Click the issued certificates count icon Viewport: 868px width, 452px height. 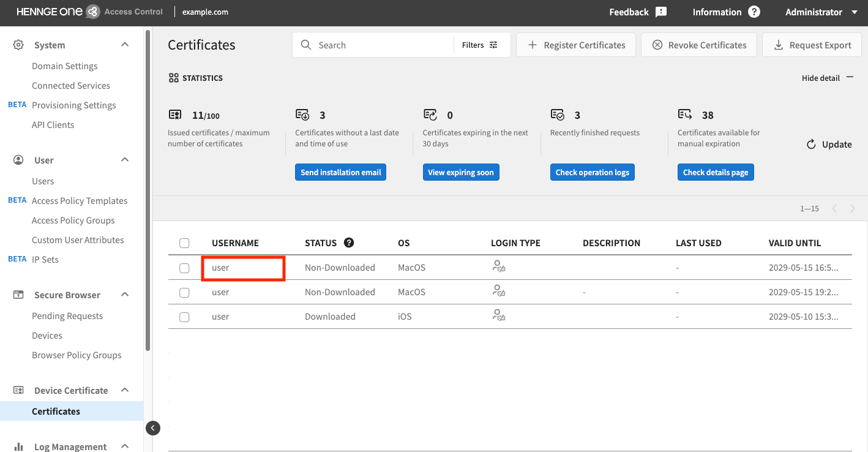click(175, 115)
